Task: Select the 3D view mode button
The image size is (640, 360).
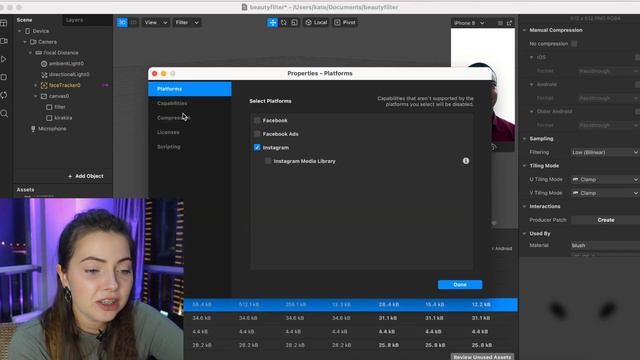Action: [x=122, y=22]
